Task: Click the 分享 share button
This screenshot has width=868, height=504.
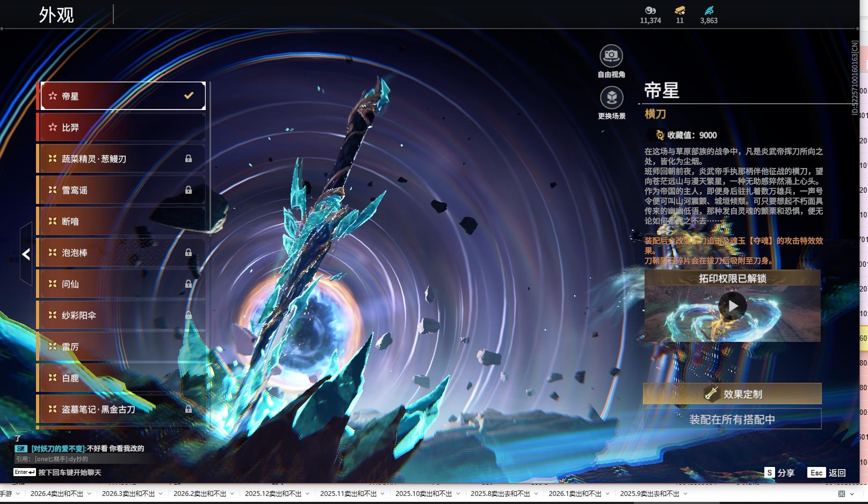Action: (x=779, y=473)
